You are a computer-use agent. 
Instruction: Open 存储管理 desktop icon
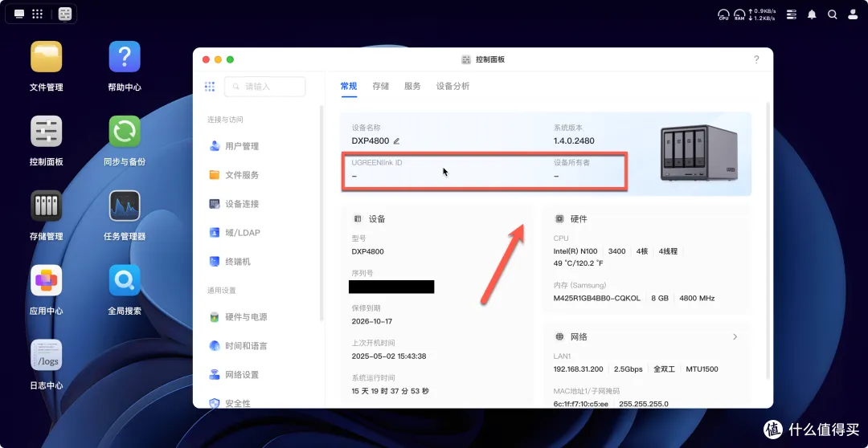46,206
